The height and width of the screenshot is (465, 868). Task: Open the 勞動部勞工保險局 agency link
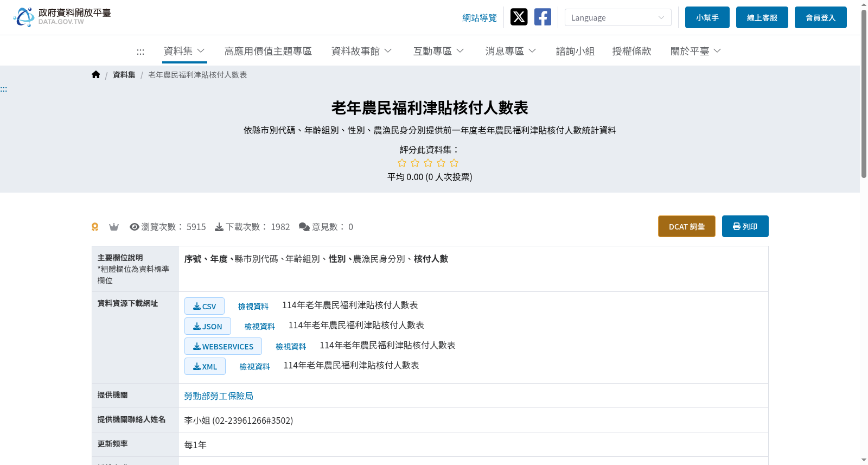coord(219,396)
